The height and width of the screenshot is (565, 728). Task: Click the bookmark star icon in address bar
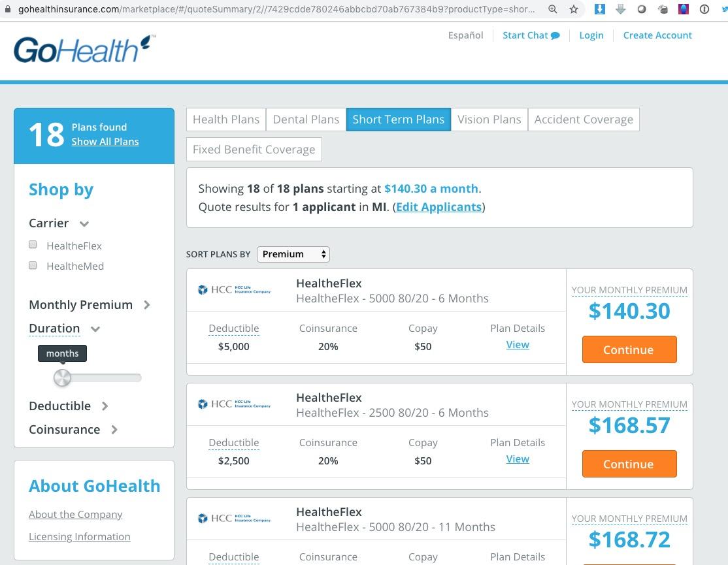pyautogui.click(x=574, y=9)
